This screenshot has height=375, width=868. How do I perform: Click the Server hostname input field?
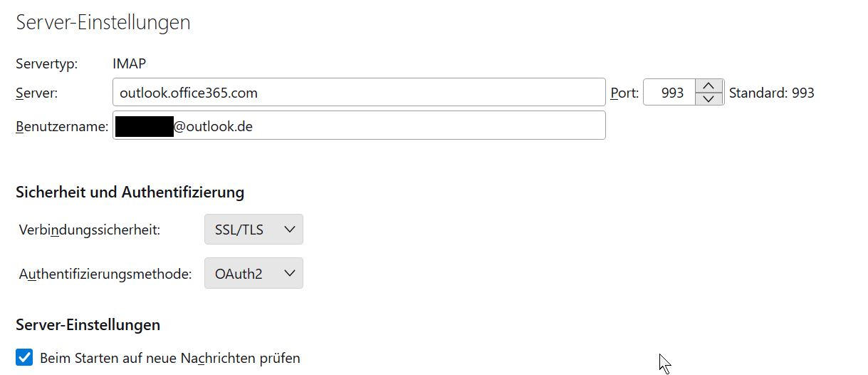coord(358,93)
